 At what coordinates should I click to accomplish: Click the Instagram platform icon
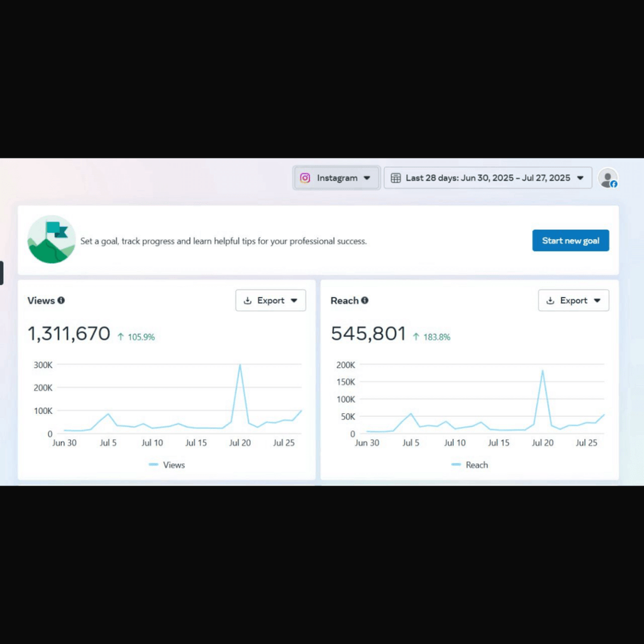click(x=305, y=178)
